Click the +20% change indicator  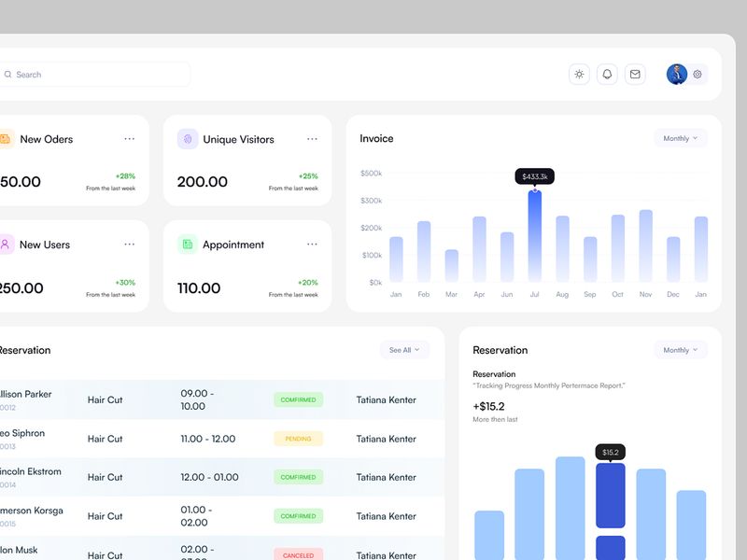coord(308,283)
